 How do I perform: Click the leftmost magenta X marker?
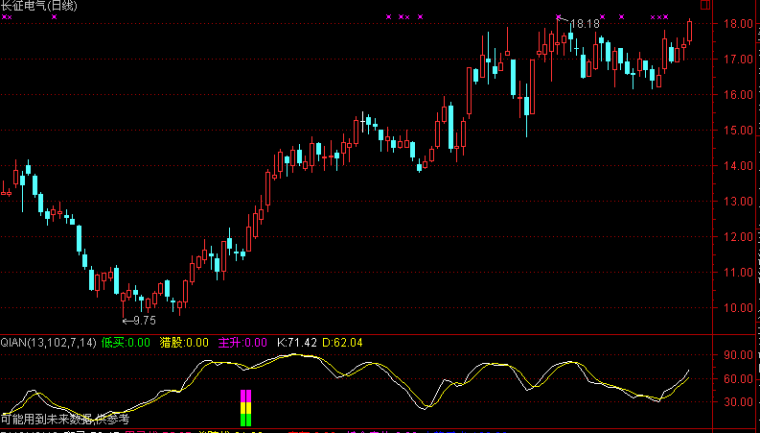5,18
